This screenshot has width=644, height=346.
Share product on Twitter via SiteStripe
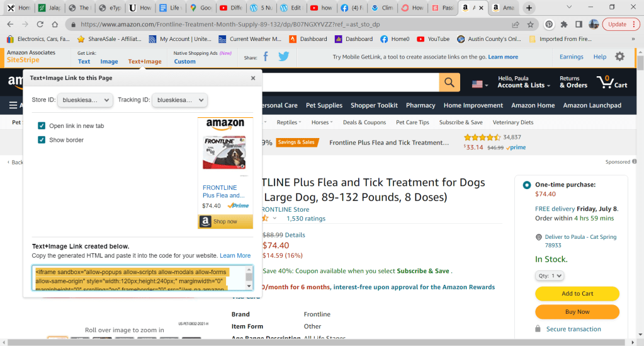pos(283,57)
